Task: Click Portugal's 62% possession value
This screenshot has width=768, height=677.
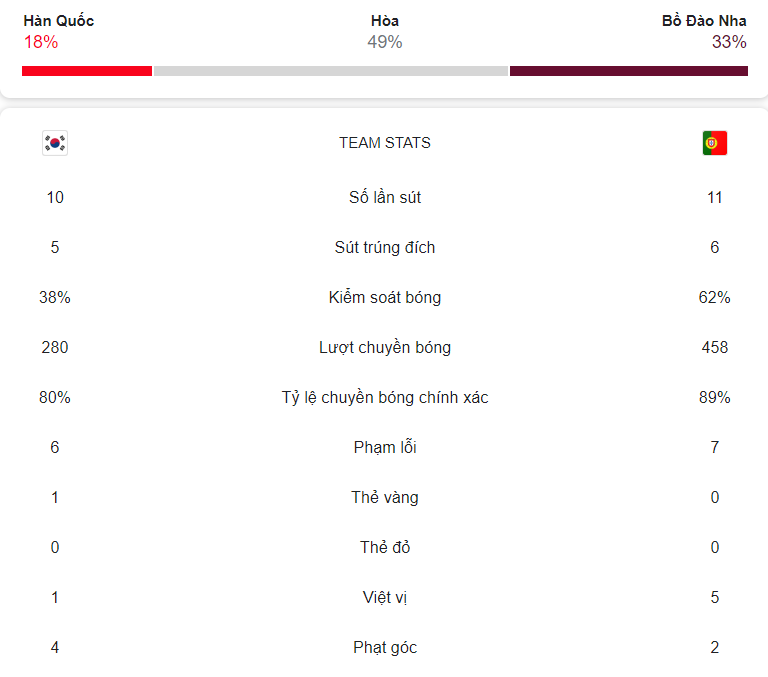Action: tap(715, 297)
